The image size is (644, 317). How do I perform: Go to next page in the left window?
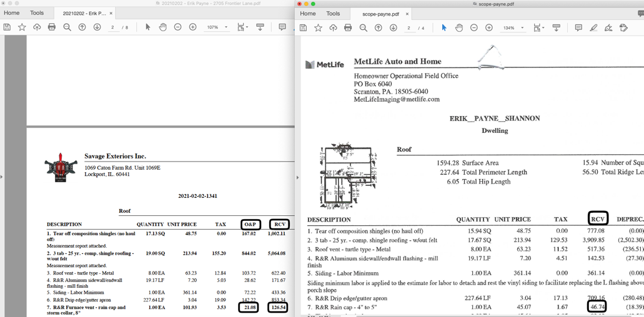coord(97,27)
